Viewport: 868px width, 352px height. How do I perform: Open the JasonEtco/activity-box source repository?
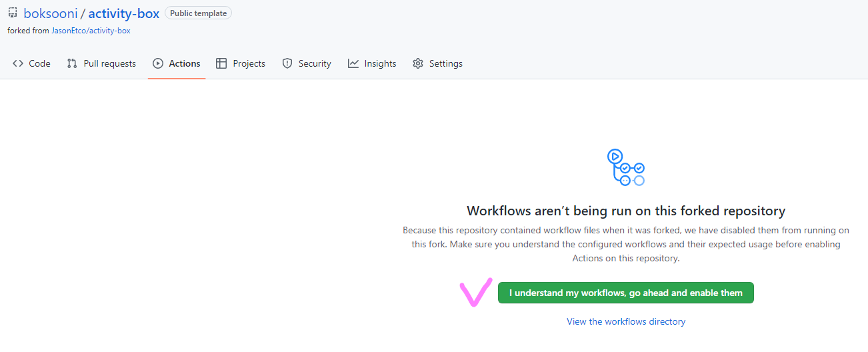click(91, 31)
